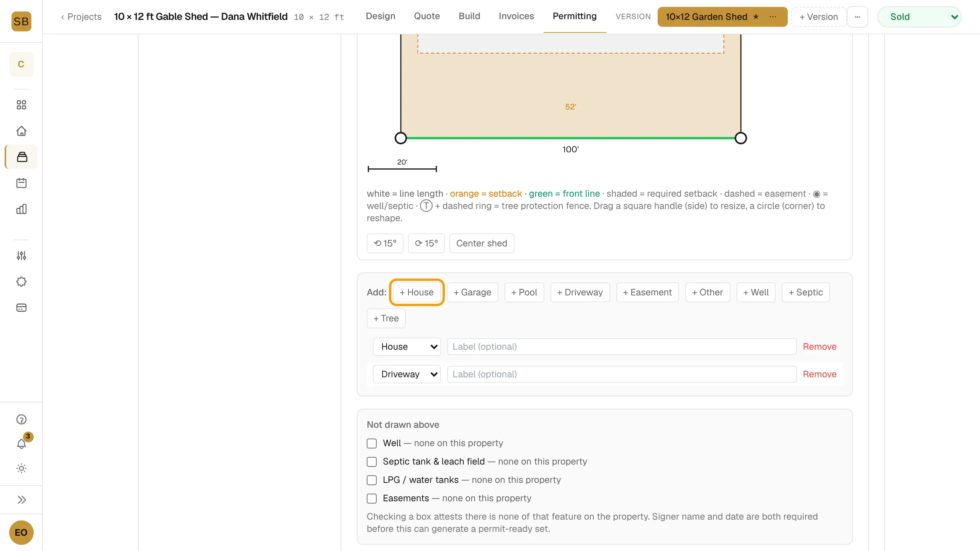Check the Well none on property box
Screen dimensions: 980x551
tap(372, 443)
